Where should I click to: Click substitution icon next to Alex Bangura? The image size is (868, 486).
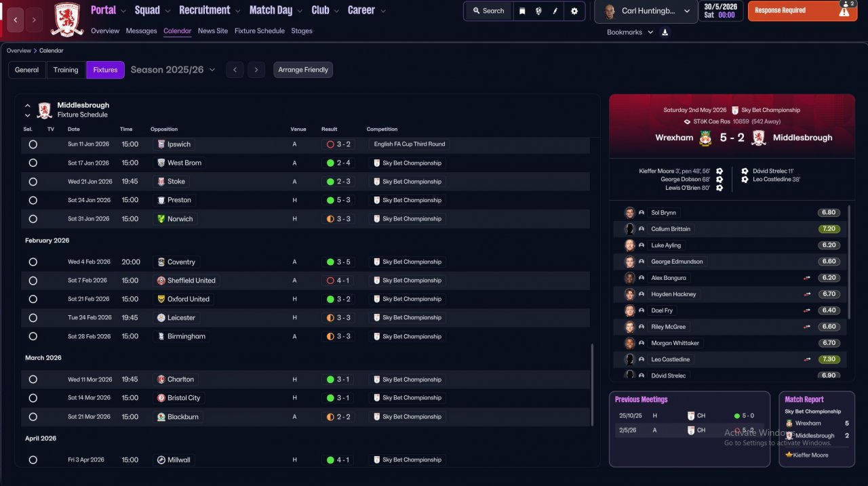[808, 278]
